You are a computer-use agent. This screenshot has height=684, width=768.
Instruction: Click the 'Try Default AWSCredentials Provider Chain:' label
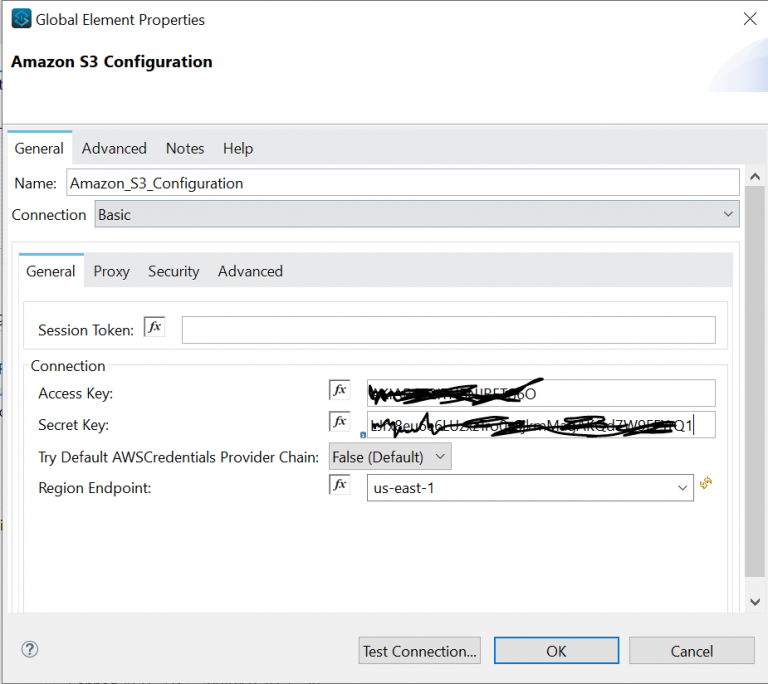pos(178,457)
